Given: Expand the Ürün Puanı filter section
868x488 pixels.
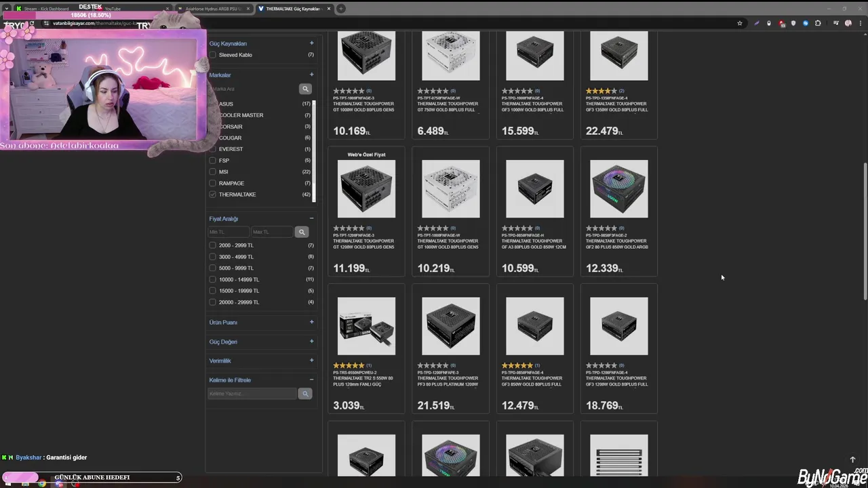Looking at the screenshot, I should tap(311, 322).
